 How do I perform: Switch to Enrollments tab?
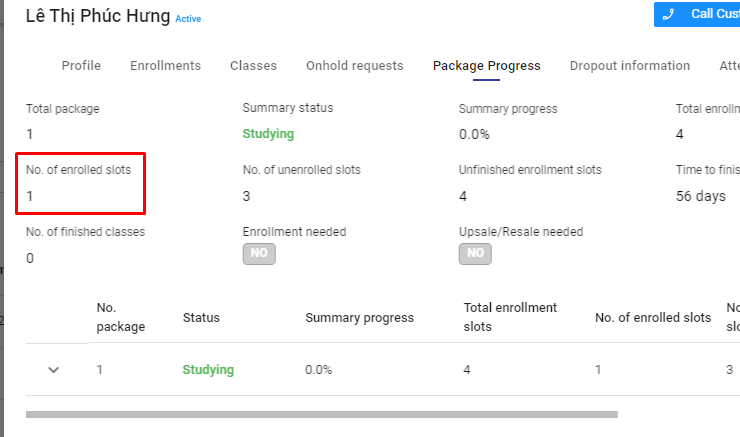[x=165, y=66]
